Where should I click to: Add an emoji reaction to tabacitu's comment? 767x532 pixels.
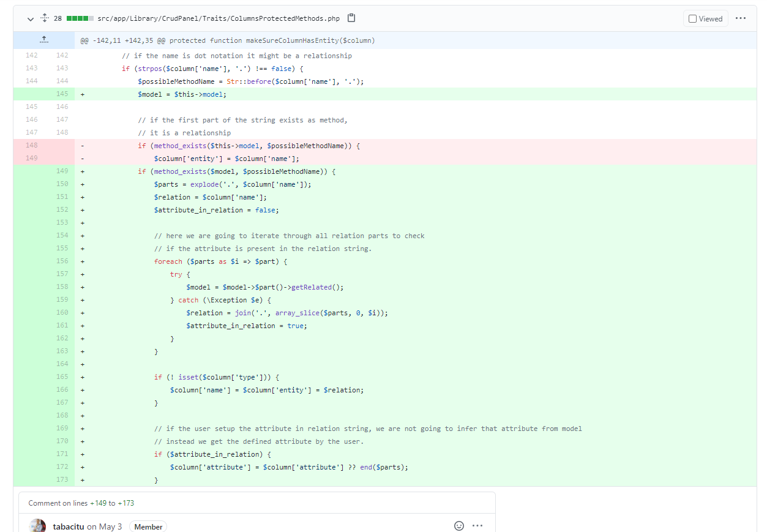pos(458,525)
